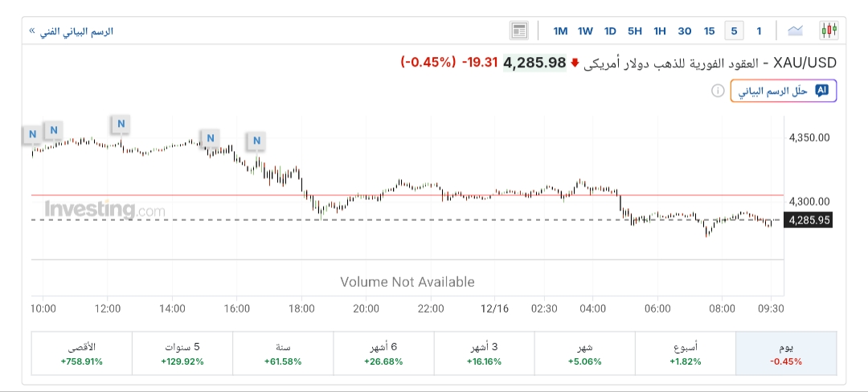Select the 5H timeframe interval
Image resolution: width=868 pixels, height=392 pixels.
click(x=635, y=31)
